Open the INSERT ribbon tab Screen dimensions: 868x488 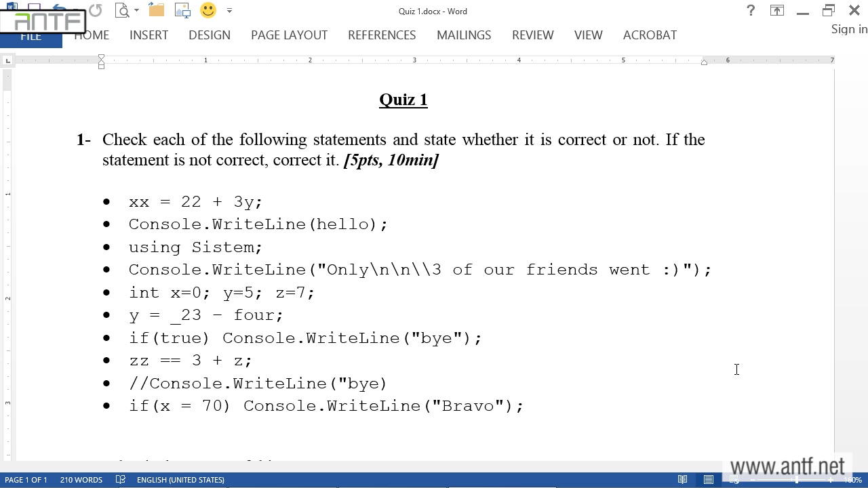(x=149, y=35)
